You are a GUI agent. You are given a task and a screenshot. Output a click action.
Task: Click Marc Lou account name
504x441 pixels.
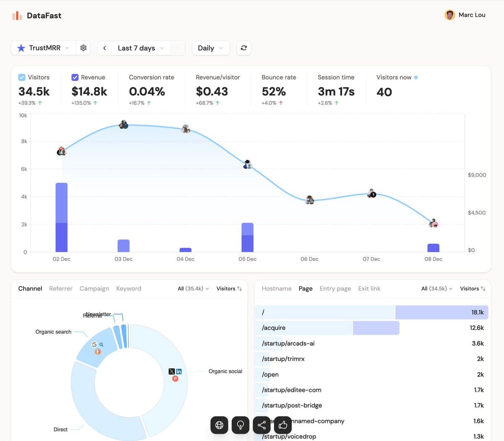(472, 15)
